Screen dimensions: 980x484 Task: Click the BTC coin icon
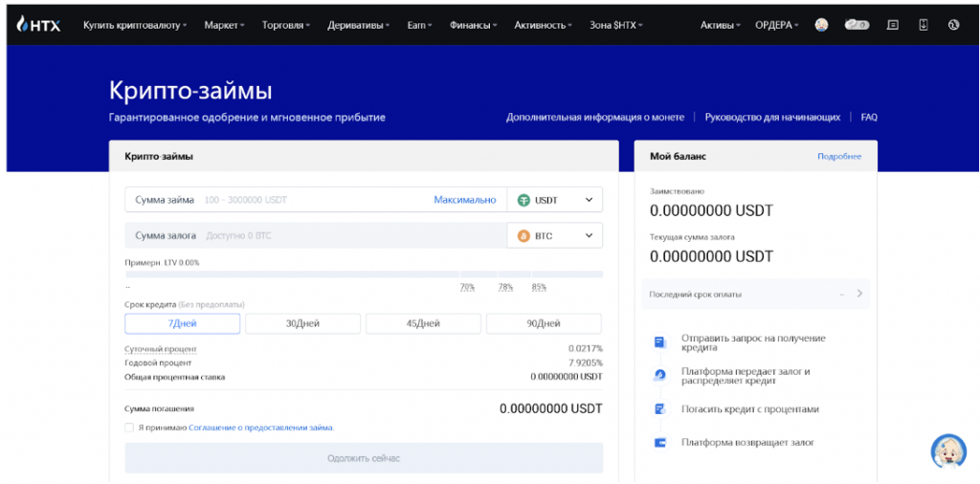point(523,235)
